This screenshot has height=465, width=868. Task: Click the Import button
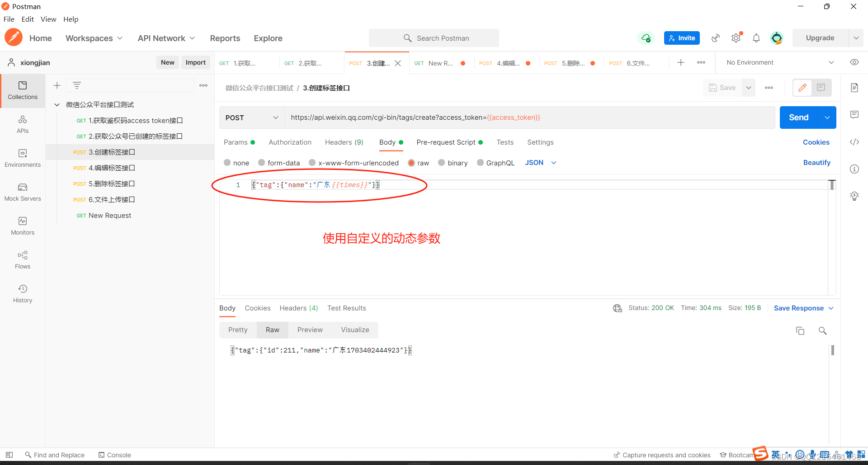click(195, 62)
